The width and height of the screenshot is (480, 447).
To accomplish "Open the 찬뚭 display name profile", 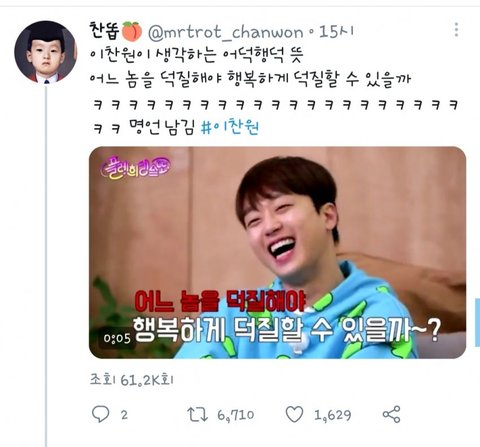I will [104, 31].
